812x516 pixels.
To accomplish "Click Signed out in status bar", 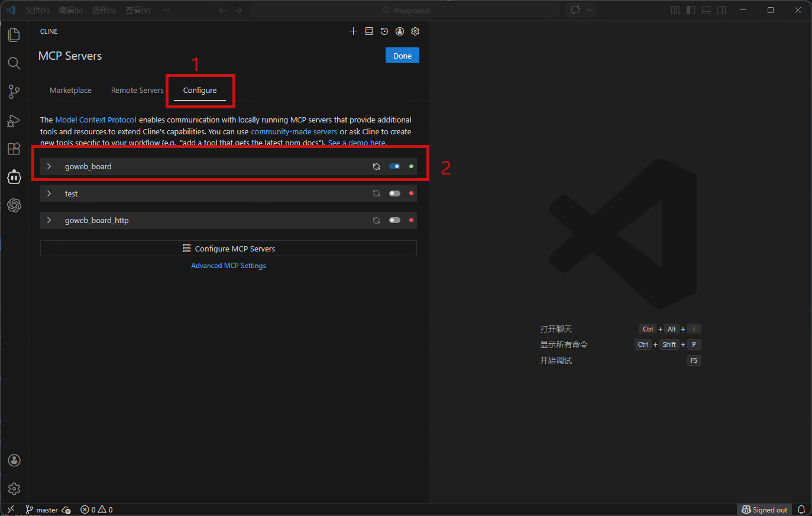I will pos(765,509).
